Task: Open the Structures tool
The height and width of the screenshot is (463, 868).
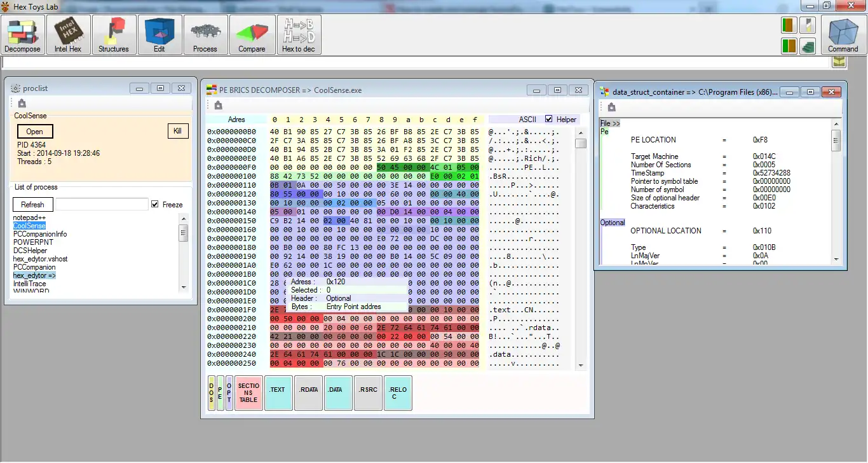Action: coord(114,35)
